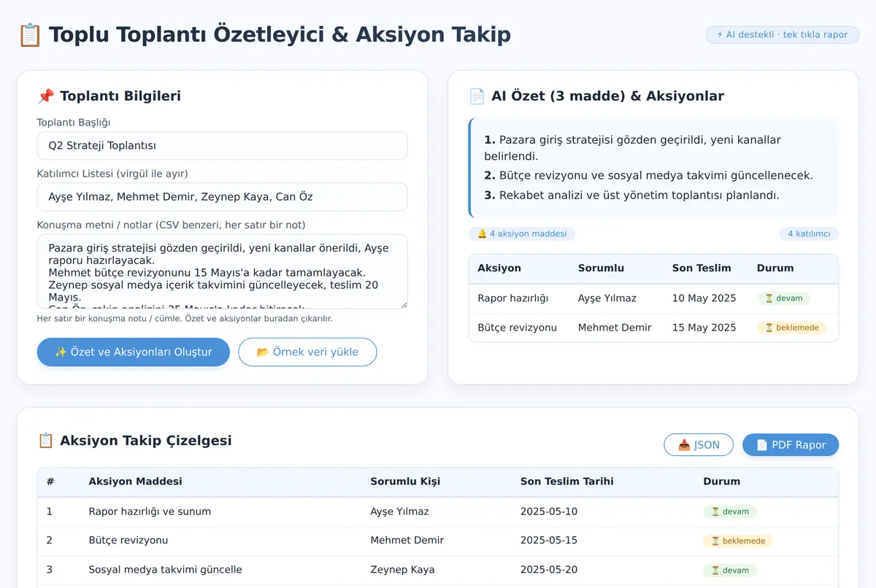Click the clipboard icon beside Aksiyon Takip Çizelgesi
Viewport: 876px width, 588px height.
pyautogui.click(x=45, y=441)
